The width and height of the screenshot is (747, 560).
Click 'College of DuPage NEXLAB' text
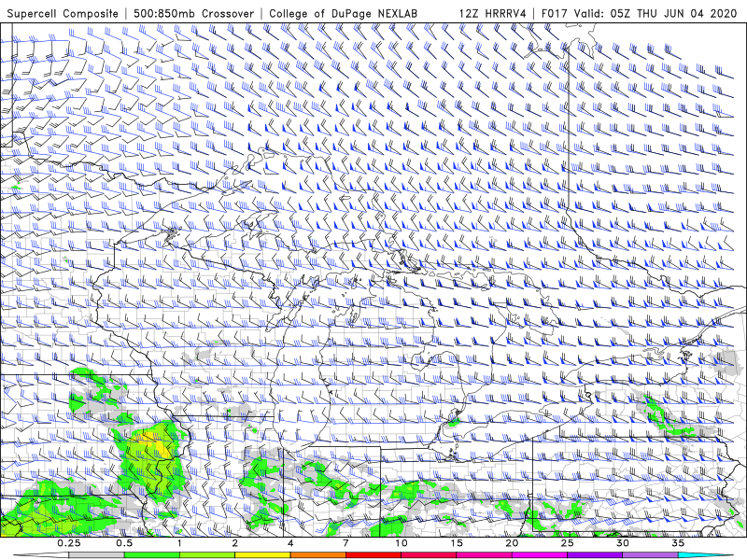pos(343,13)
